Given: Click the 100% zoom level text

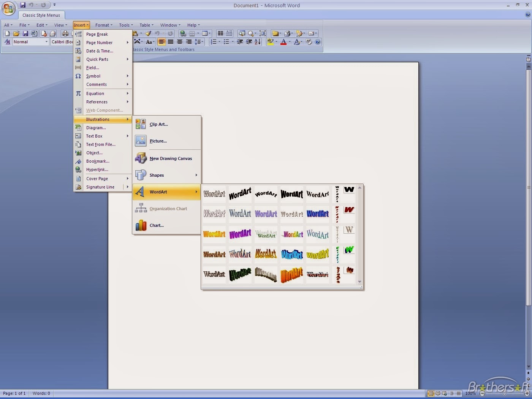Looking at the screenshot, I should [x=470, y=393].
